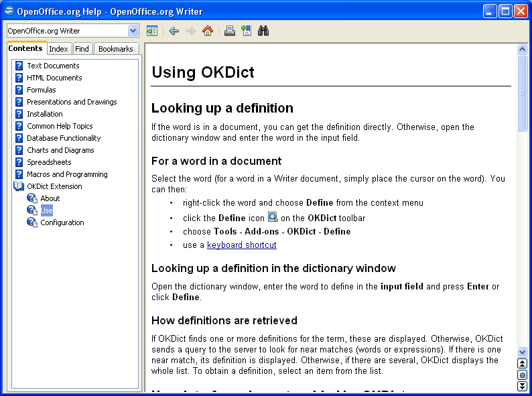
Task: Switch to the Find tab
Action: [82, 49]
